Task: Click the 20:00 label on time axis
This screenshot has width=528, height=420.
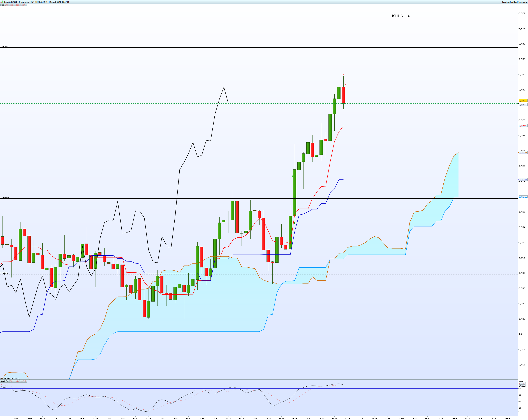Action: tap(507, 419)
